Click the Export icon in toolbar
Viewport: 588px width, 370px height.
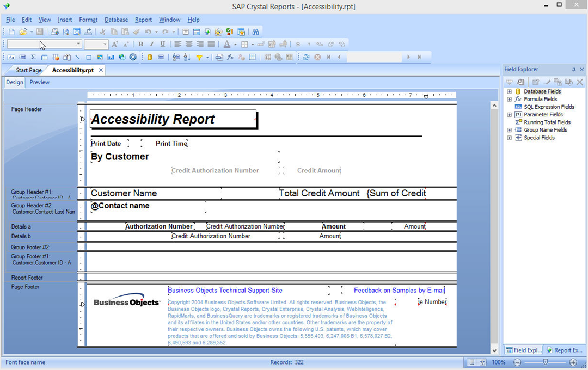[x=88, y=32]
